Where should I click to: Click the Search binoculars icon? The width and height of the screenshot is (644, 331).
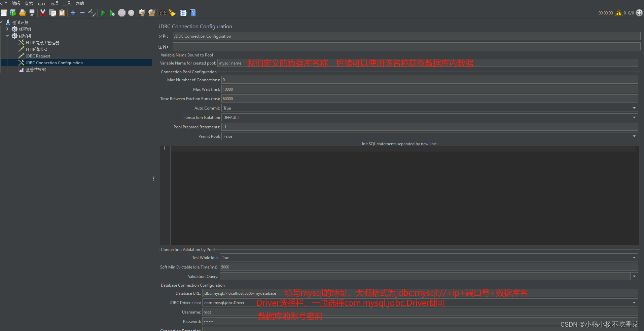(x=163, y=13)
